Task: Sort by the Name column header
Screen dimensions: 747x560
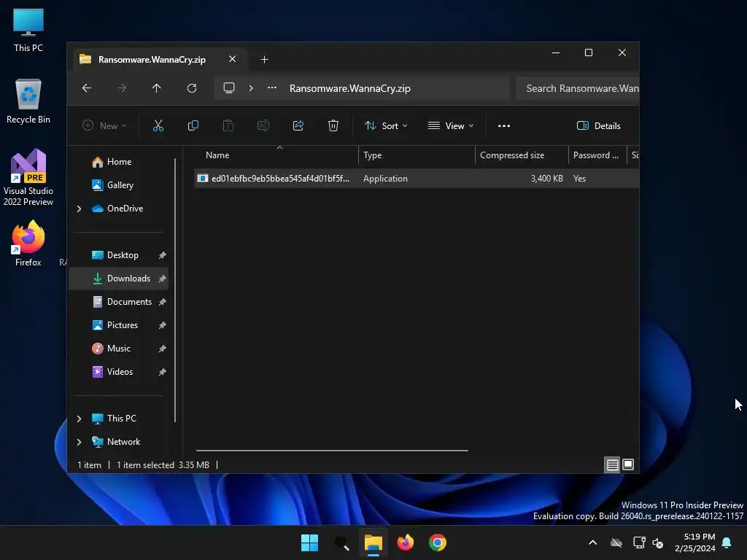Action: coord(276,155)
